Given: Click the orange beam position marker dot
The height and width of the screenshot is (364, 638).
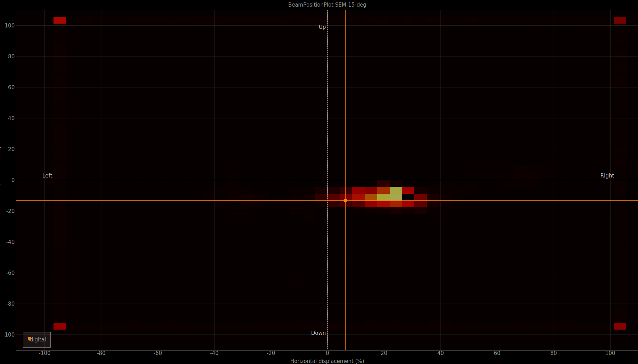Looking at the screenshot, I should (x=345, y=200).
